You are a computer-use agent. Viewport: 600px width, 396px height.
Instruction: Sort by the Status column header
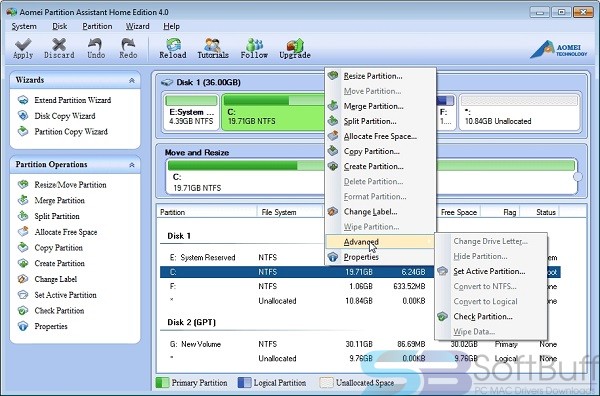pyautogui.click(x=540, y=212)
